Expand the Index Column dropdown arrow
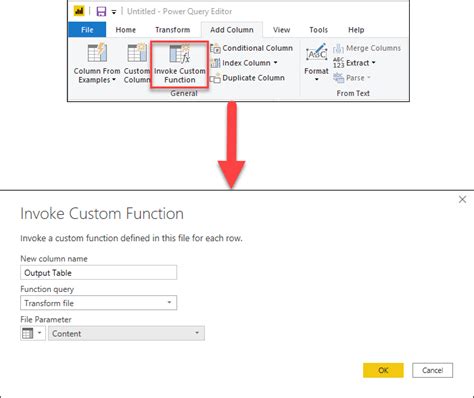The height and width of the screenshot is (398, 474). click(276, 63)
